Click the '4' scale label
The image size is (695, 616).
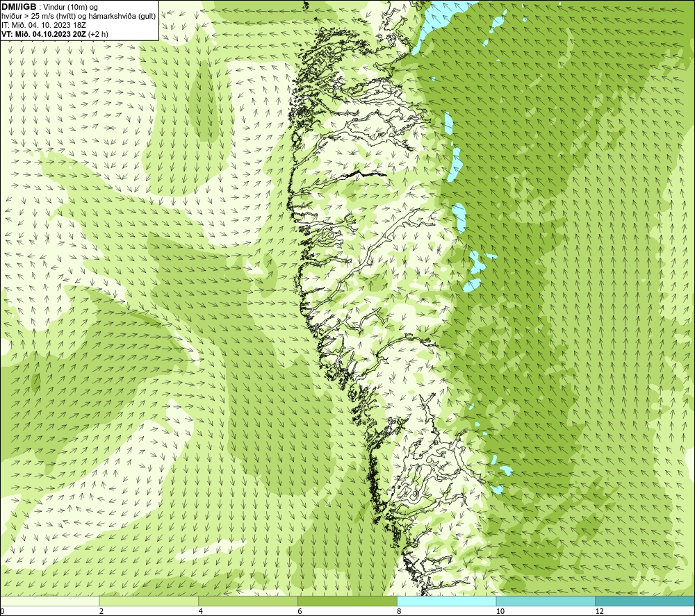[x=201, y=612]
